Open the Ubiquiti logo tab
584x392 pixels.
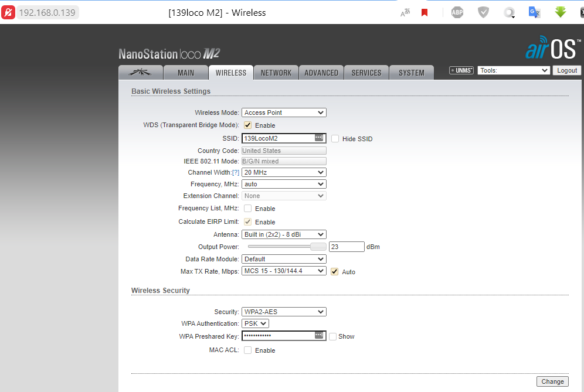(x=140, y=73)
